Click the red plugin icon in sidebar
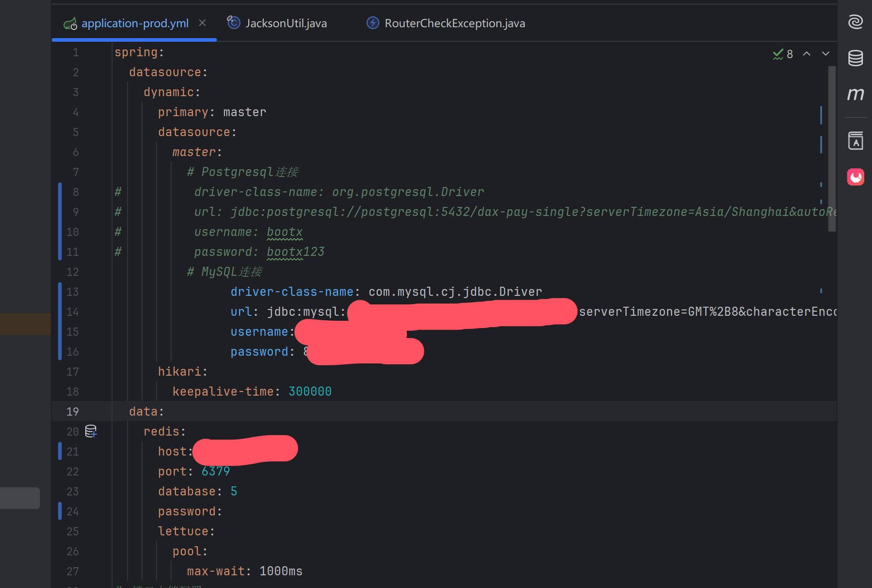Screen dimensions: 872x588 855,177
